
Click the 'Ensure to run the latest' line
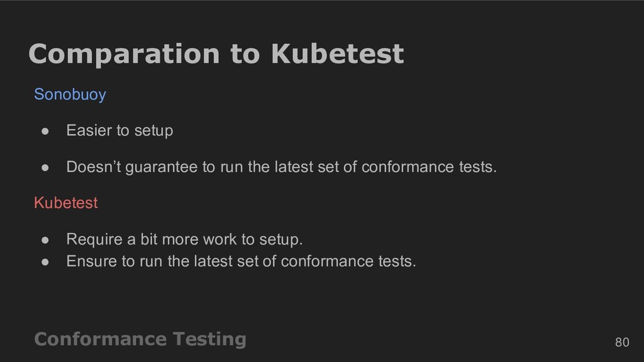(241, 261)
